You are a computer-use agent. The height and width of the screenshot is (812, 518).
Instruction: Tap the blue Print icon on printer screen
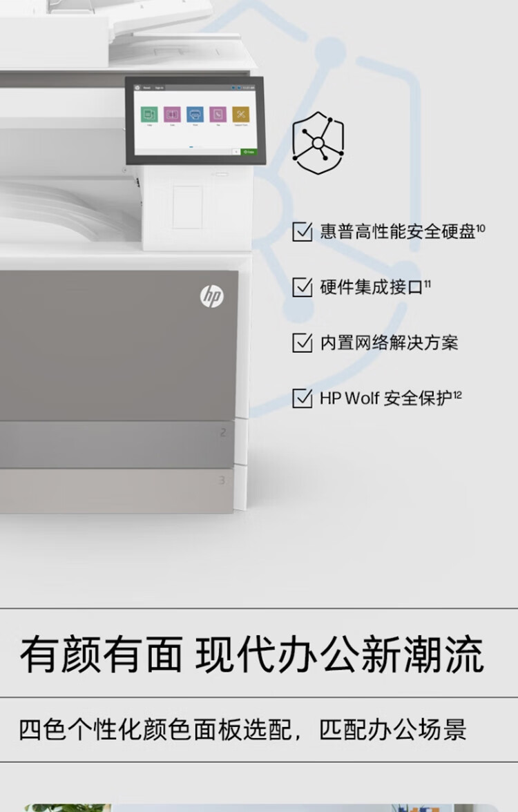click(x=195, y=115)
